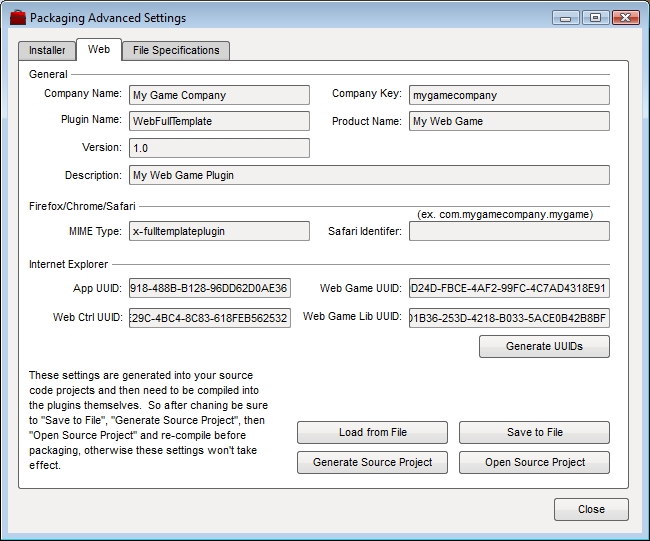Click the example text 'com.mygamecompany.mygame'
650x541 pixels.
point(514,214)
